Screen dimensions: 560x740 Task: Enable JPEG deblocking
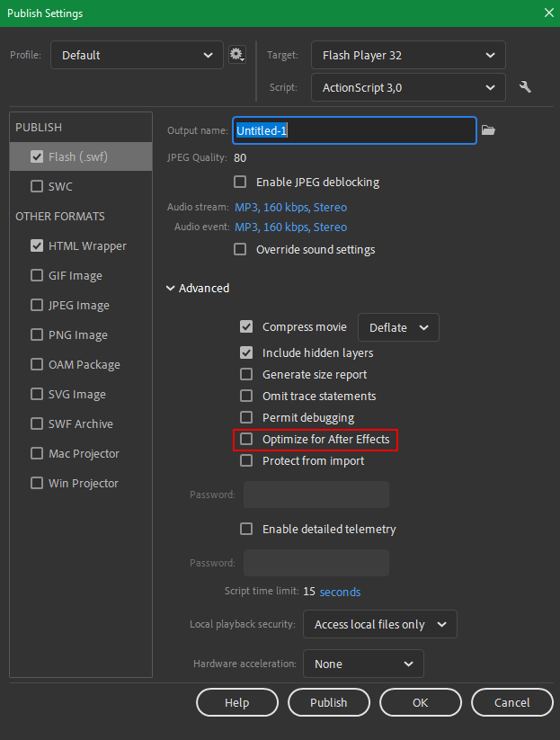click(x=240, y=182)
